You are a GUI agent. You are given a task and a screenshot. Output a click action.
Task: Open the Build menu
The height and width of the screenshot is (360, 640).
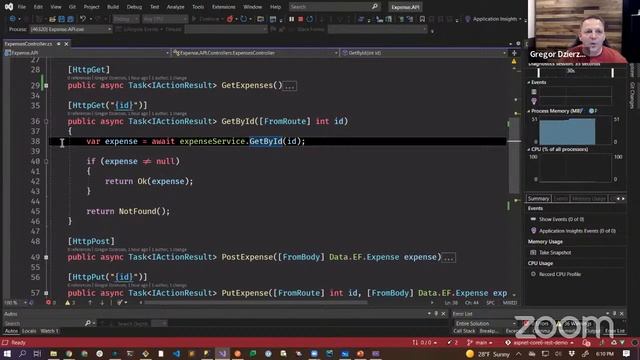pyautogui.click(x=113, y=7)
